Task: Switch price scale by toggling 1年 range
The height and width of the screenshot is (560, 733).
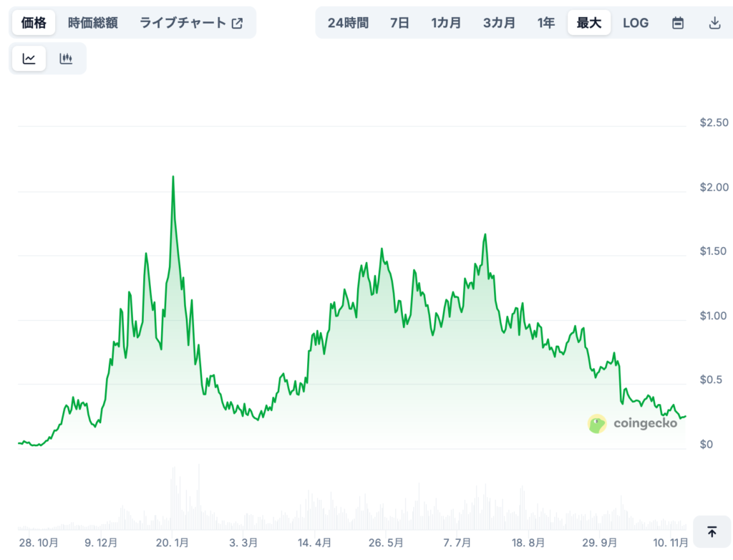Action: click(x=546, y=22)
